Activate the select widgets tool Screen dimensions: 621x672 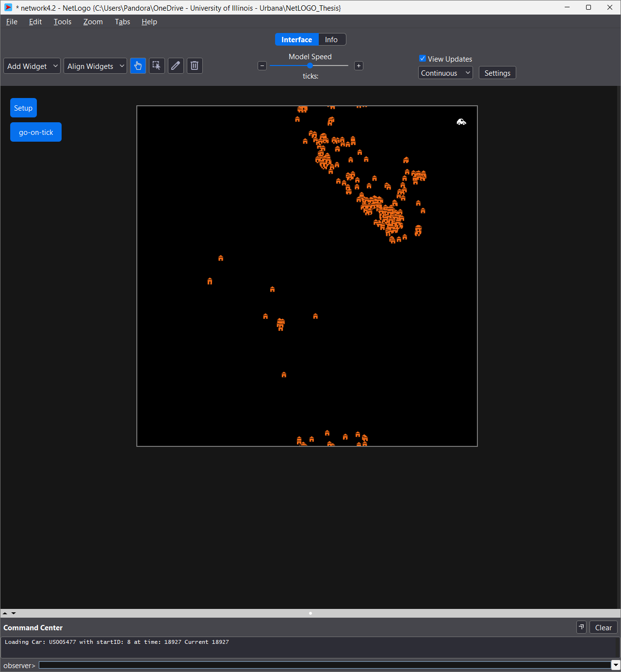click(x=157, y=66)
